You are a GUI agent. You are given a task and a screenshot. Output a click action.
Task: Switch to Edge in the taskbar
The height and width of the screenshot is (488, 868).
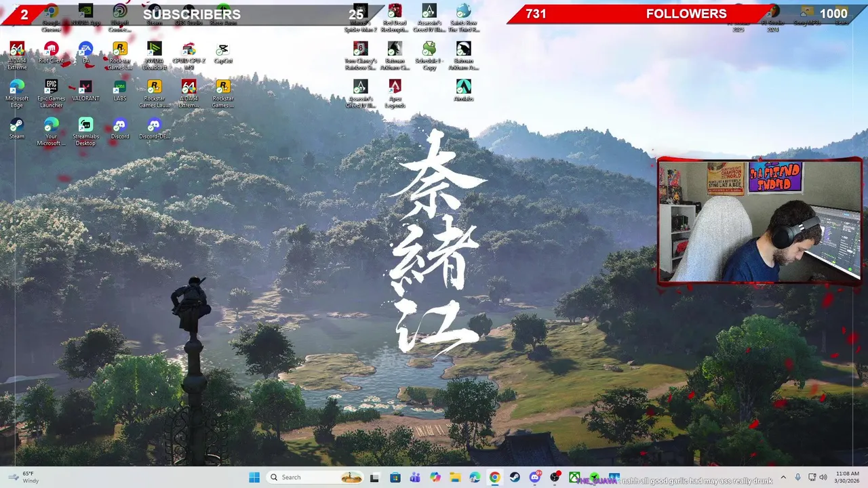[475, 477]
